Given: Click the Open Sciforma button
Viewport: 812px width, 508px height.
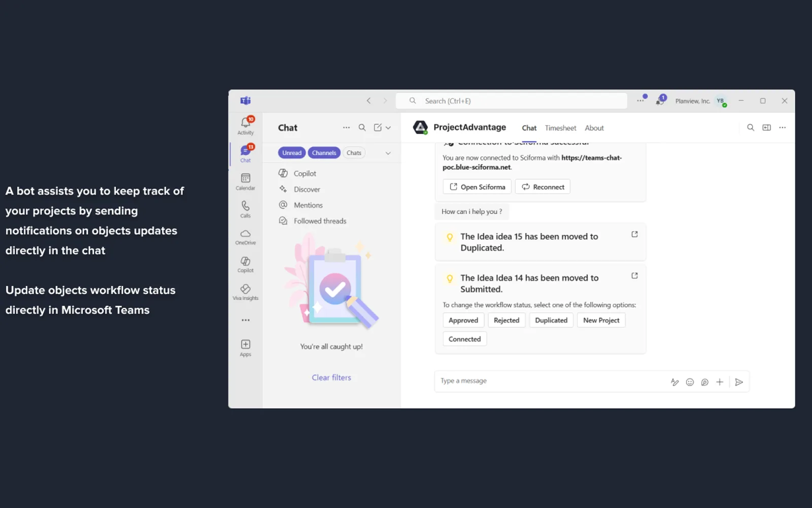Looking at the screenshot, I should point(477,187).
